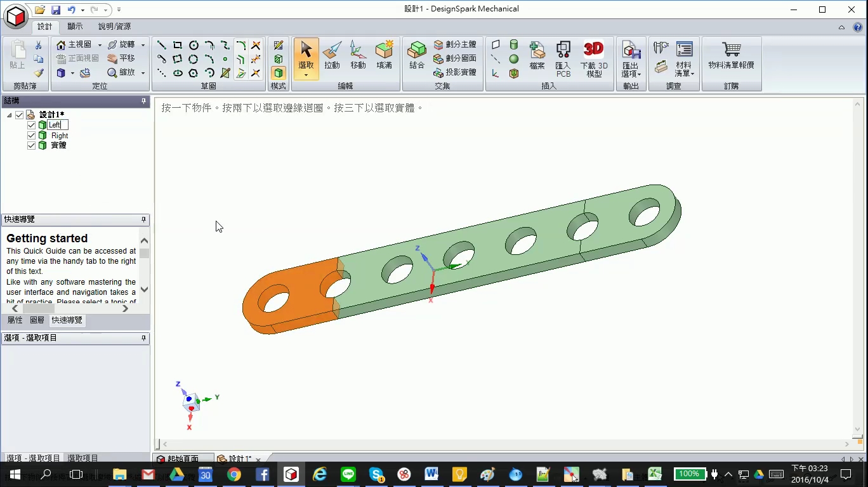This screenshot has height=487, width=868.
Task: Open Skype from the taskbar
Action: pyautogui.click(x=376, y=474)
